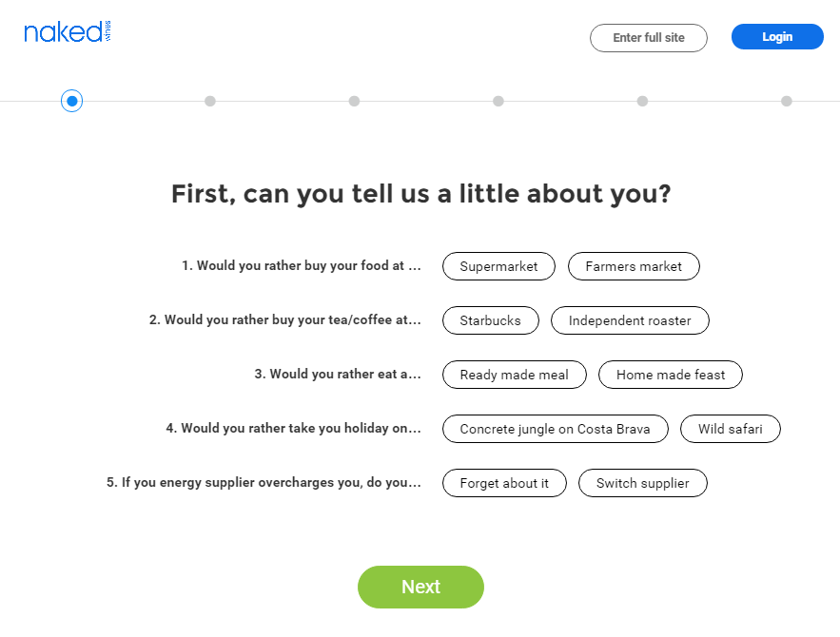The width and height of the screenshot is (840, 637).
Task: Click the green Next button
Action: pyautogui.click(x=421, y=587)
